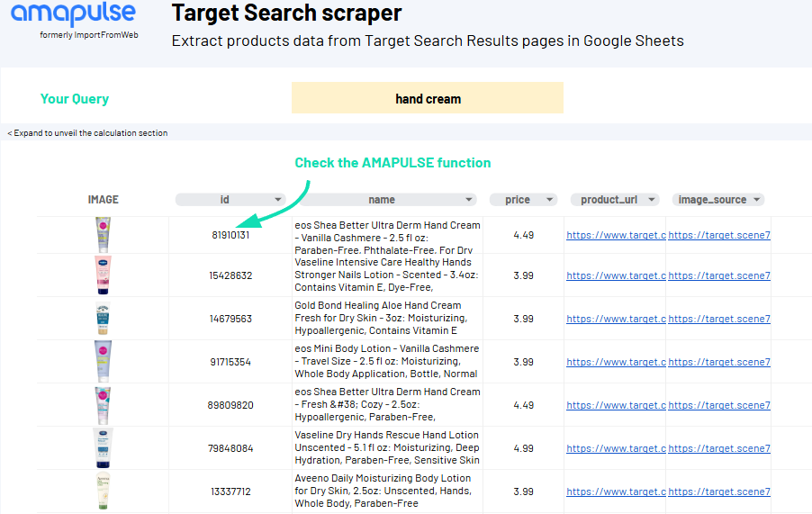Open product URL for id 91715354
812x514 pixels.
[616, 363]
